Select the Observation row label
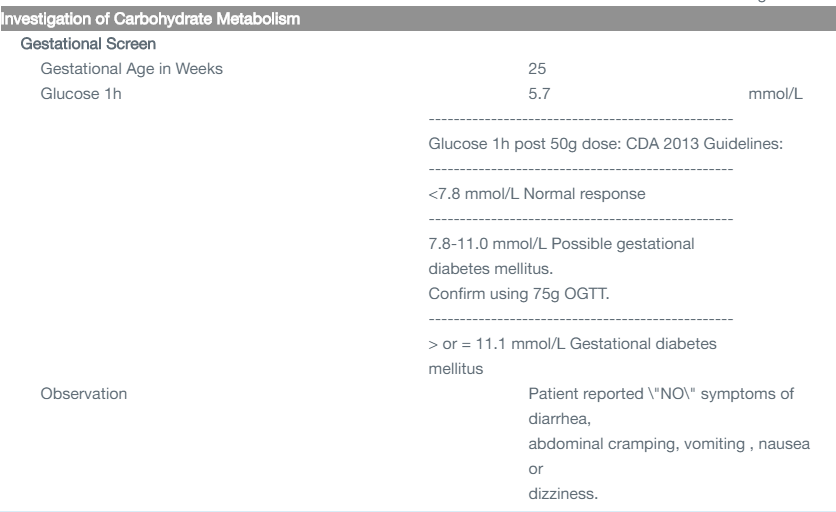This screenshot has width=836, height=512. click(83, 394)
